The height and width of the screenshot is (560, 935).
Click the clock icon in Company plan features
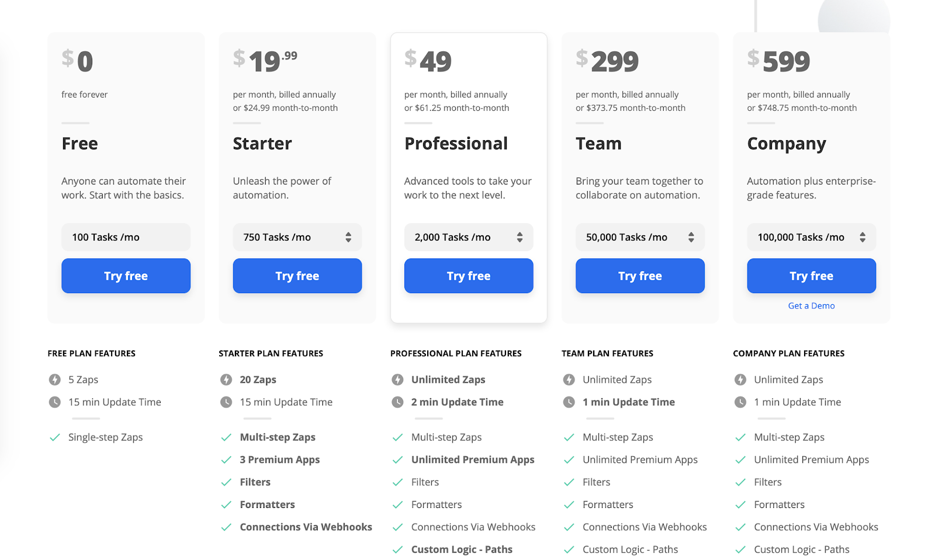coord(740,402)
